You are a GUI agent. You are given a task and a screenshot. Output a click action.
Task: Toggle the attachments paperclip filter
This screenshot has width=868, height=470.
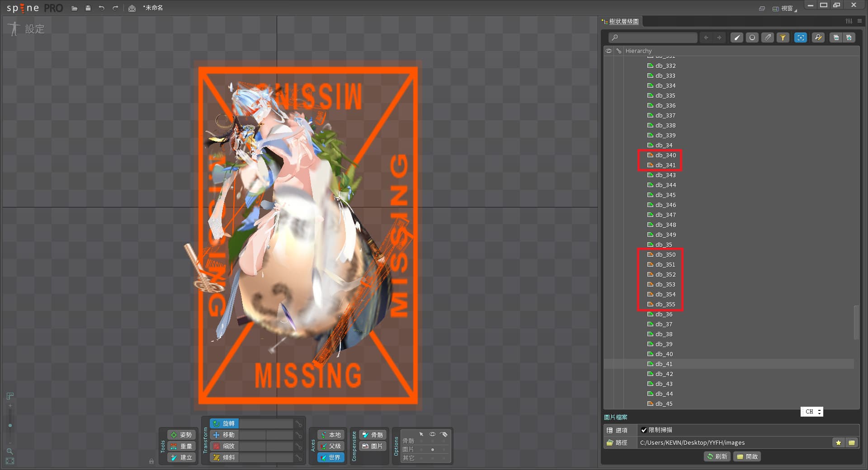click(768, 38)
